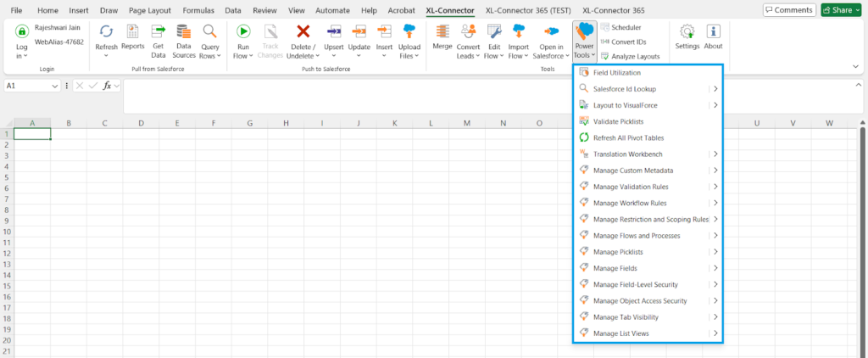
Task: Click the Select All corner triangle
Action: click(7, 123)
